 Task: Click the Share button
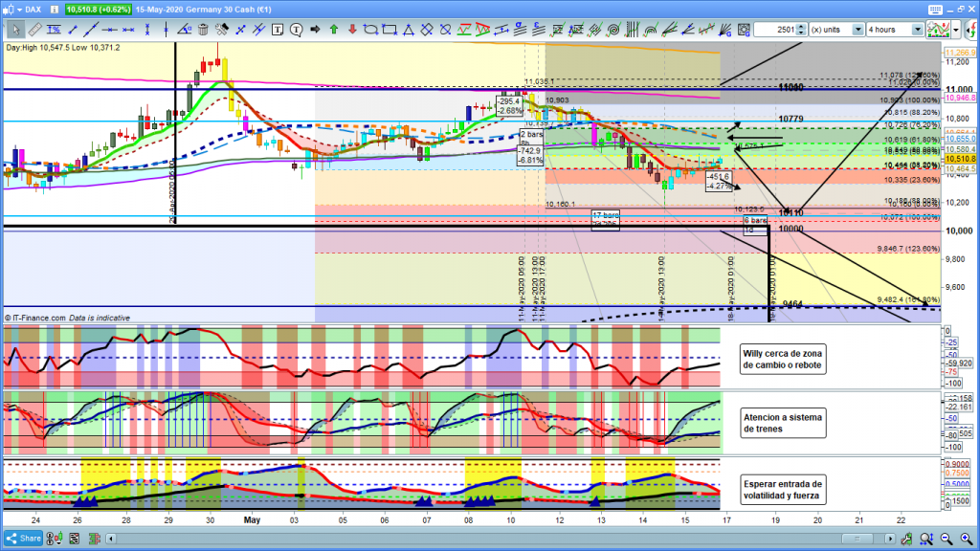(22, 539)
